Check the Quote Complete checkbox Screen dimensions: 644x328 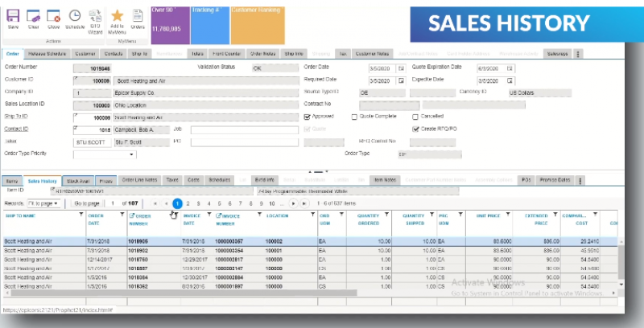pyautogui.click(x=355, y=117)
